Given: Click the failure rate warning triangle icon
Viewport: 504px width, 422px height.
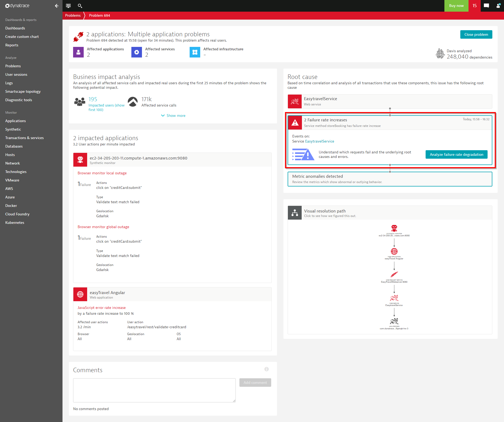Looking at the screenshot, I should point(295,123).
